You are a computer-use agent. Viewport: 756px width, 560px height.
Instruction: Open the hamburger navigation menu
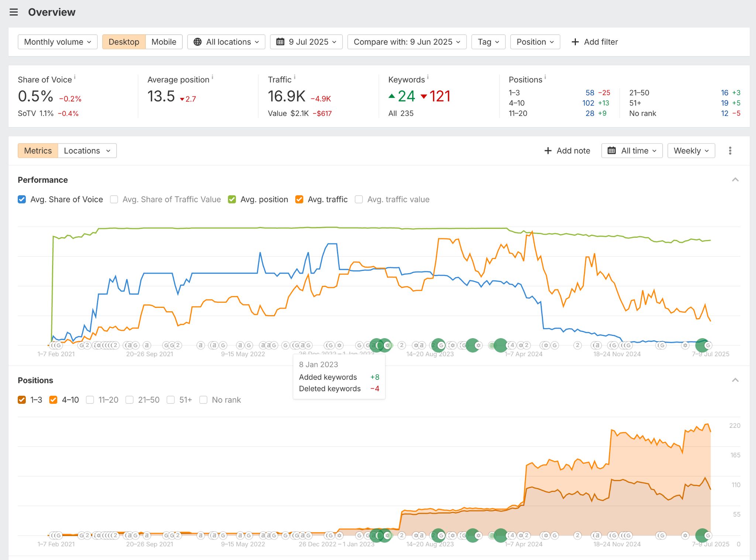pyautogui.click(x=14, y=12)
